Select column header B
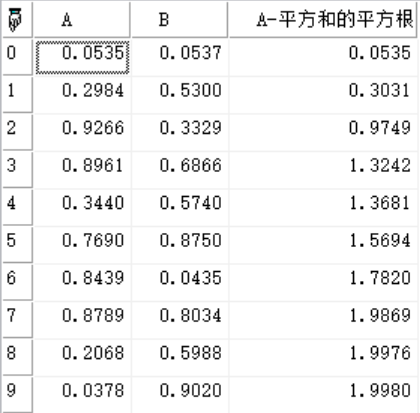Viewport: 420px width, 413px height. click(x=179, y=19)
